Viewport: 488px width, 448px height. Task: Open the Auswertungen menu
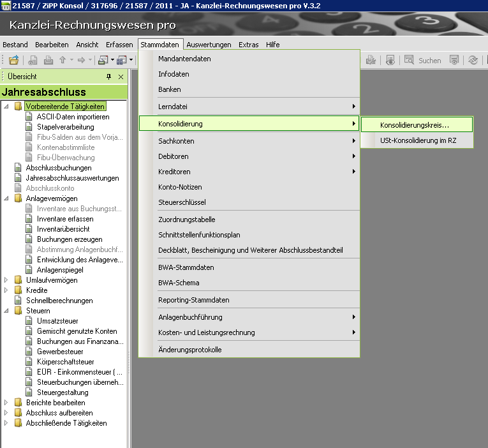(x=209, y=45)
